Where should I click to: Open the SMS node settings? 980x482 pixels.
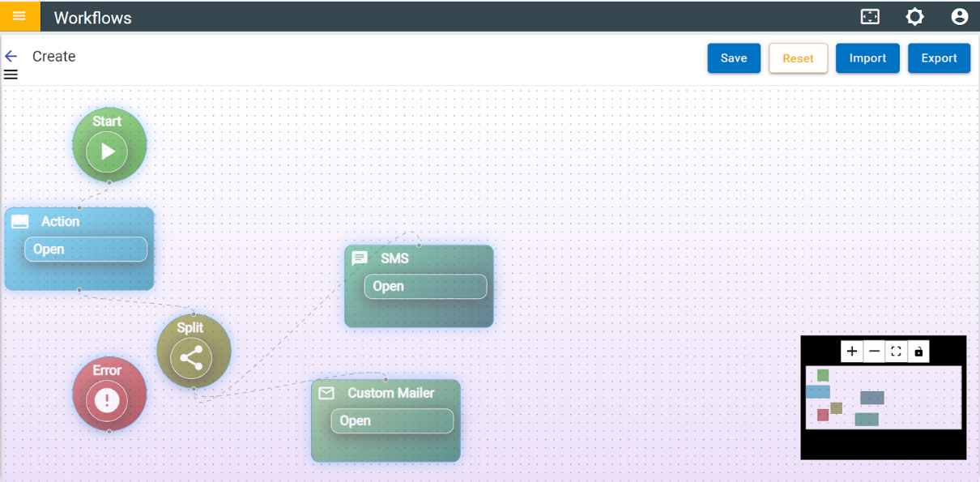pyautogui.click(x=425, y=287)
